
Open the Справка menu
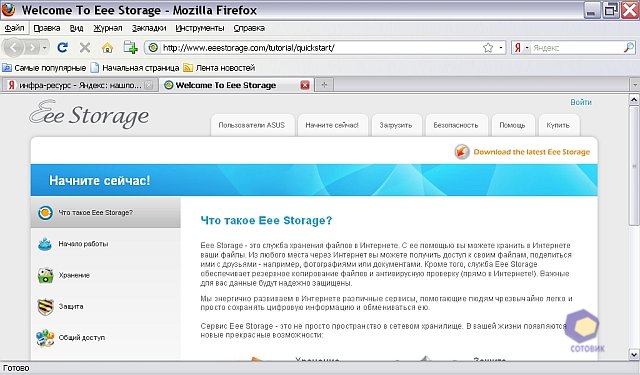tap(249, 28)
